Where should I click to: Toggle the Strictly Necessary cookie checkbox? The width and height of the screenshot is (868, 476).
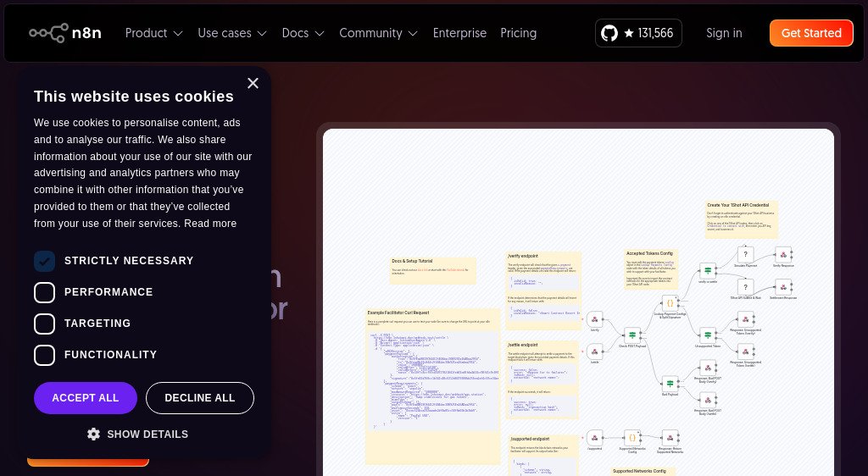tap(44, 261)
